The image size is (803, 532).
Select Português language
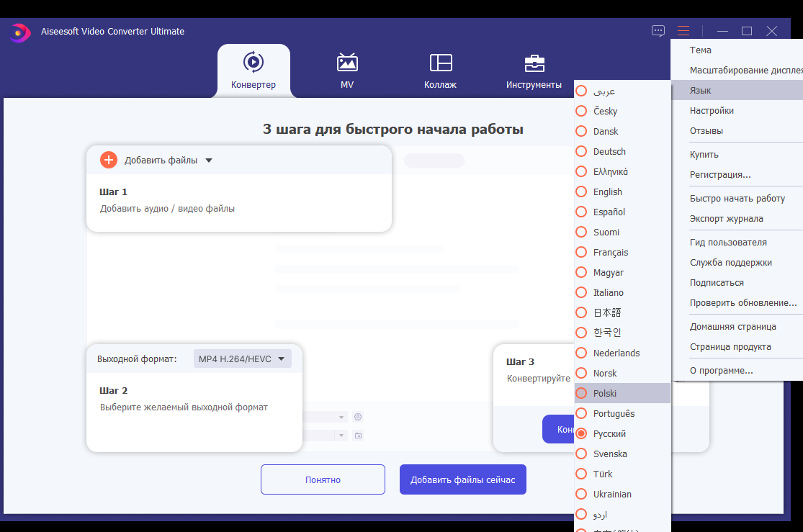pyautogui.click(x=622, y=413)
